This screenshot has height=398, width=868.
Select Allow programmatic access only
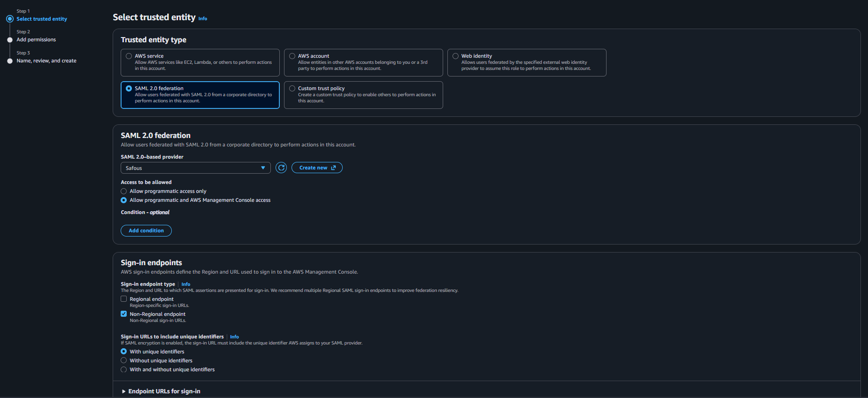pyautogui.click(x=124, y=191)
